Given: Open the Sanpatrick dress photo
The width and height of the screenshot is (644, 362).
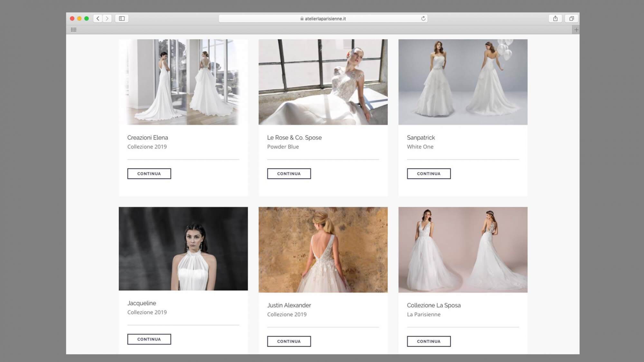Looking at the screenshot, I should pyautogui.click(x=463, y=82).
